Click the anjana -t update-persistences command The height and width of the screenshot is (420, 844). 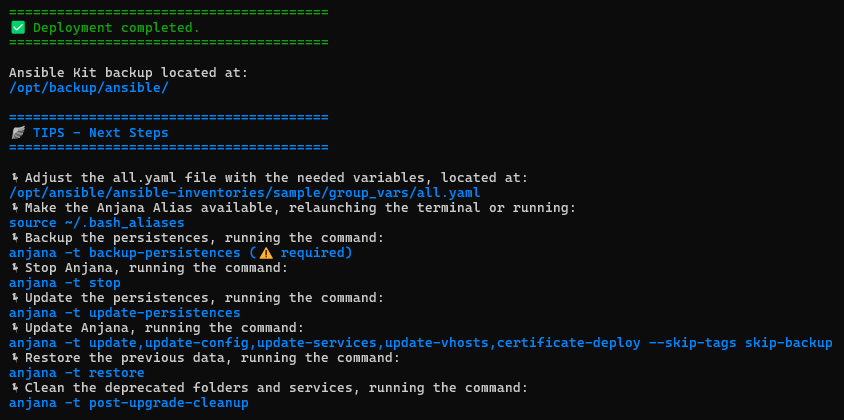(124, 313)
